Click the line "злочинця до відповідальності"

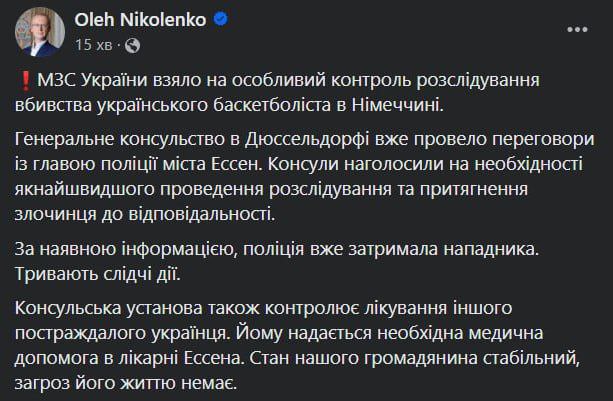(x=145, y=215)
